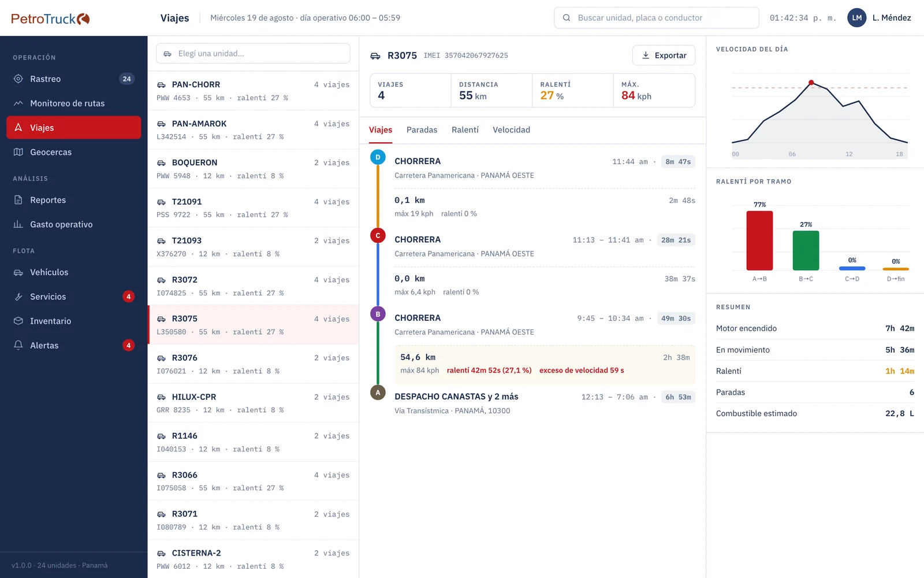Viewport: 924px width, 578px height.
Task: Click the Monitoreo de rutas icon
Action: pos(18,103)
